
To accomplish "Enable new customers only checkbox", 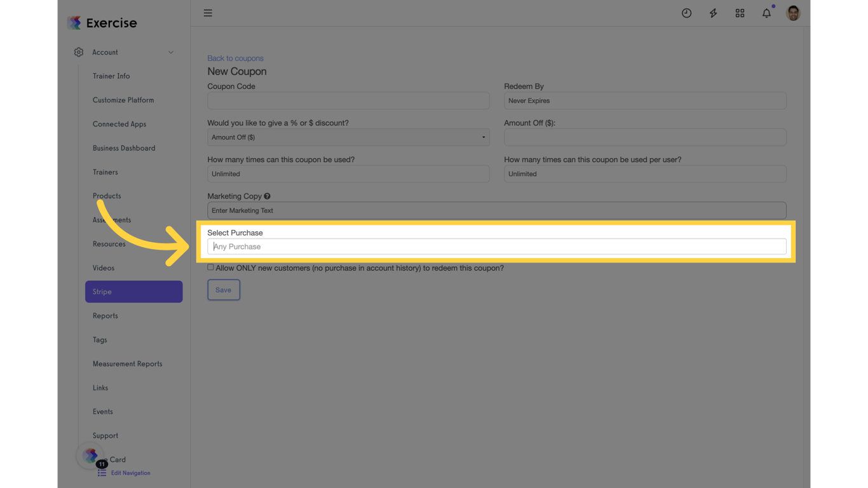I will [x=210, y=268].
